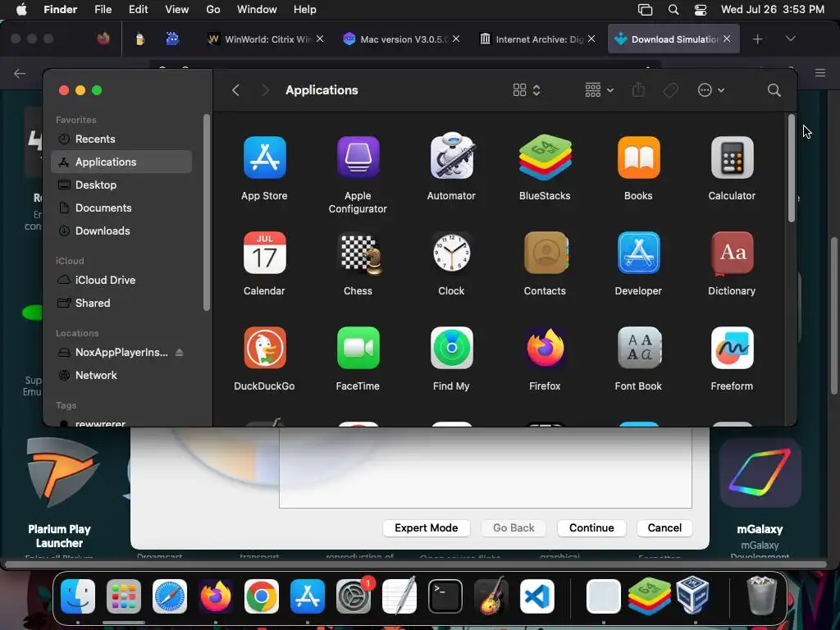Image resolution: width=840 pixels, height=630 pixels.
Task: Select the Find My app icon
Action: pyautogui.click(x=452, y=348)
